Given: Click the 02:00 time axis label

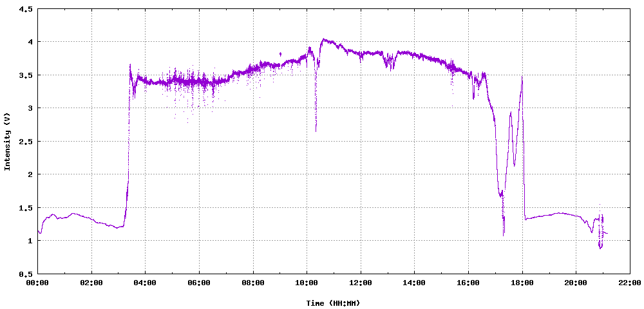Looking at the screenshot, I should click(91, 283).
